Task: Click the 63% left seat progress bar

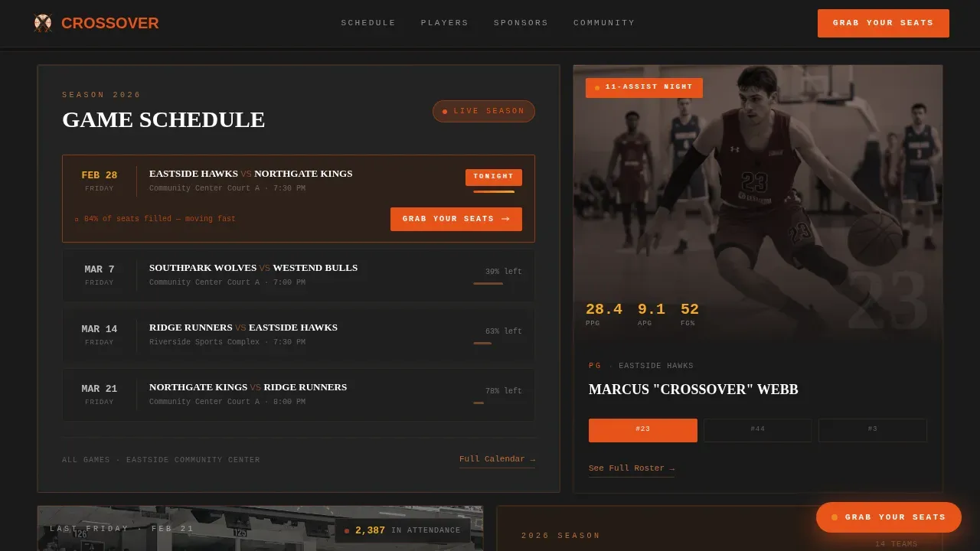Action: pos(498,343)
